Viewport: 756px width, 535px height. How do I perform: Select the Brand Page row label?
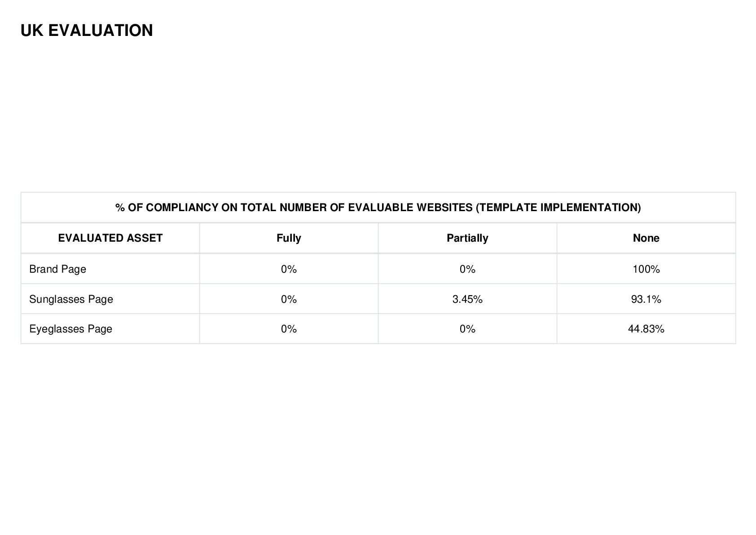tap(57, 269)
